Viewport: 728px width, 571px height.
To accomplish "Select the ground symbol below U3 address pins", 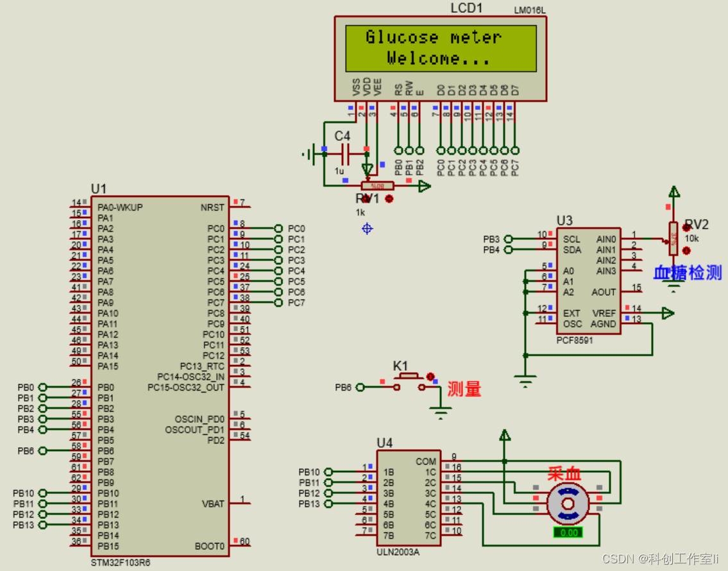I will click(525, 381).
